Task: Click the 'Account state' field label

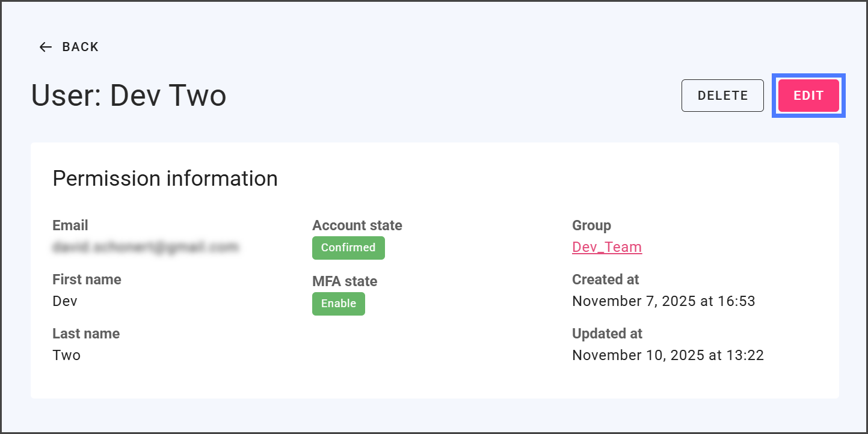Action: [x=357, y=225]
